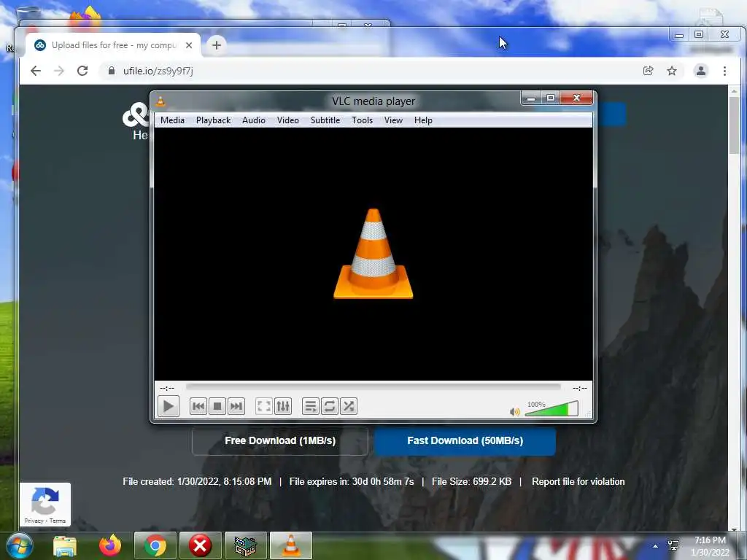Bookmark page with the star icon
The width and height of the screenshot is (747, 560).
(672, 71)
